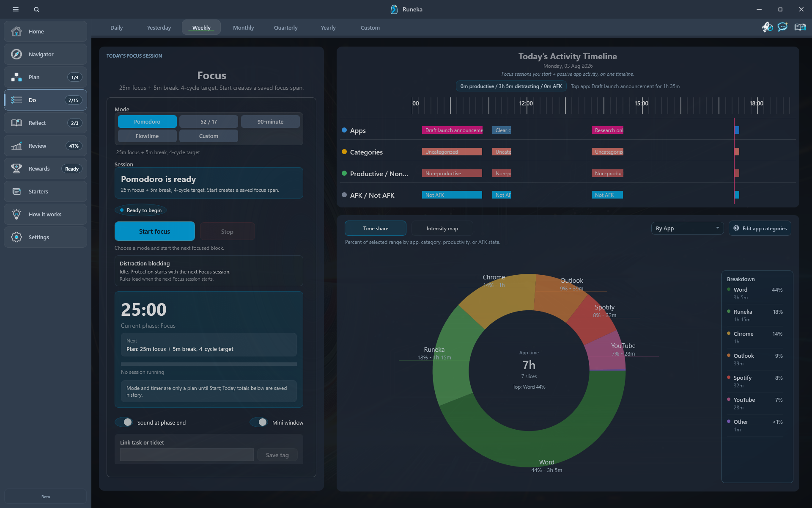Click the "Distraction blocking" heading
Image resolution: width=812 pixels, height=508 pixels.
[145, 263]
